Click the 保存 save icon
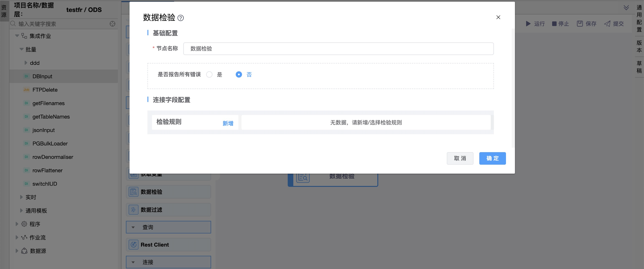644x269 pixels. 580,24
